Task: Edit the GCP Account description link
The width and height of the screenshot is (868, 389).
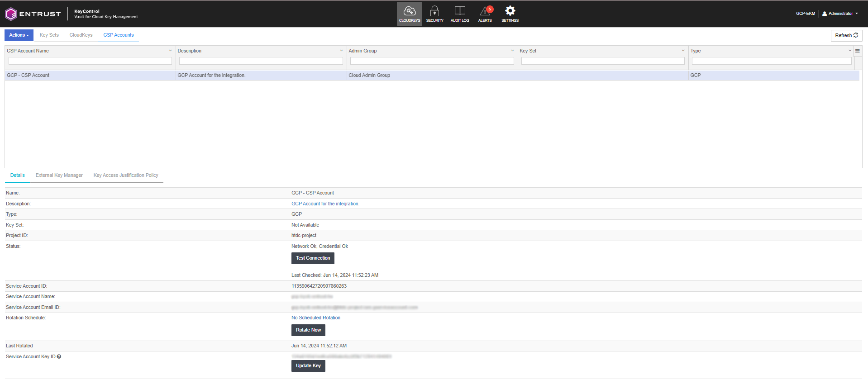Action: (325, 204)
